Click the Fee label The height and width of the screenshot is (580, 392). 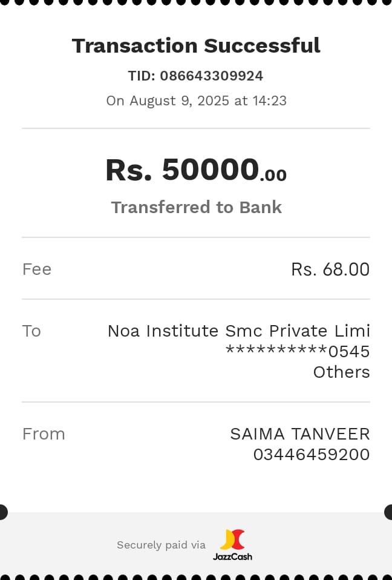(x=37, y=269)
